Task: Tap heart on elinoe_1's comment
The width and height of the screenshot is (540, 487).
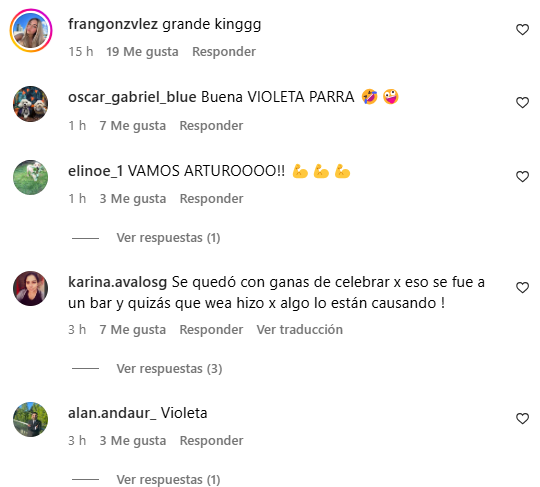Action: (522, 177)
